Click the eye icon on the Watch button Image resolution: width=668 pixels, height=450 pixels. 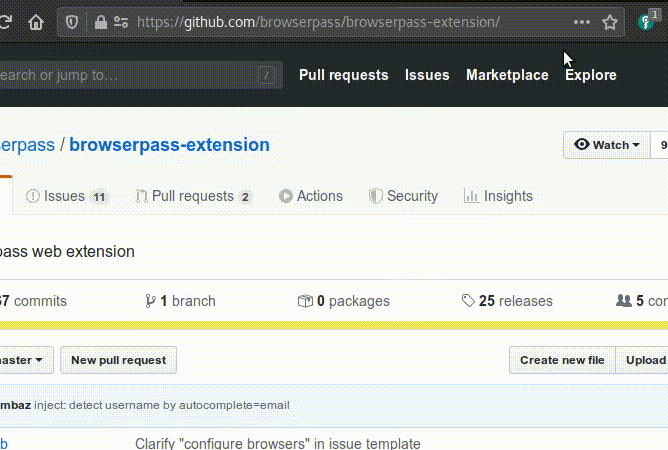pyautogui.click(x=582, y=144)
